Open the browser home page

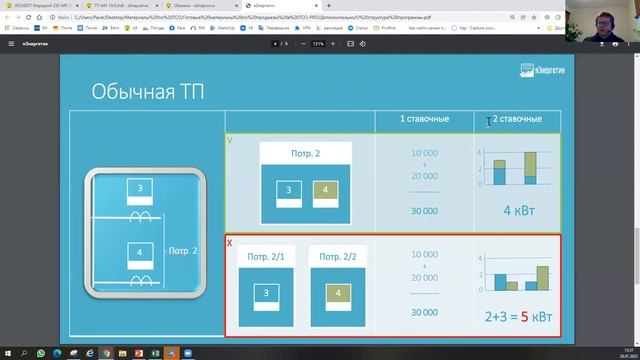[x=39, y=18]
